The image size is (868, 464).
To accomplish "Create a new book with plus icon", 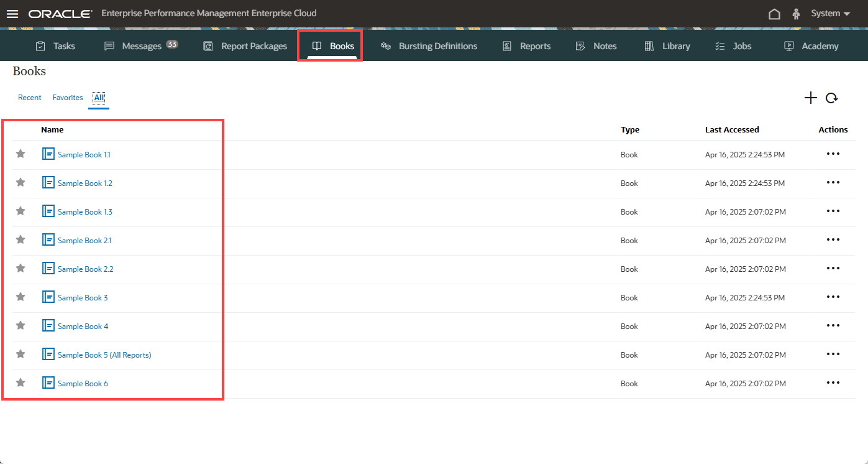I will coord(811,98).
